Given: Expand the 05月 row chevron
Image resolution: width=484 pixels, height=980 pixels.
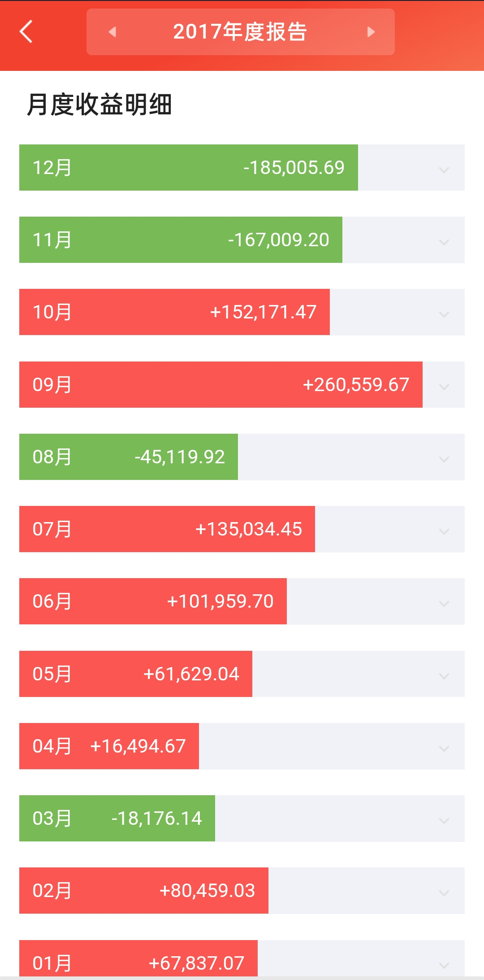Looking at the screenshot, I should 444,675.
